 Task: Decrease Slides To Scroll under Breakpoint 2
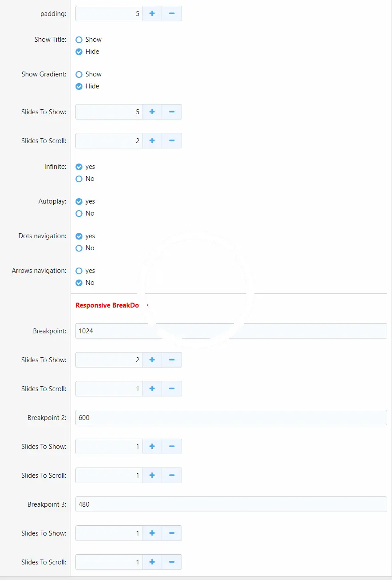click(172, 476)
